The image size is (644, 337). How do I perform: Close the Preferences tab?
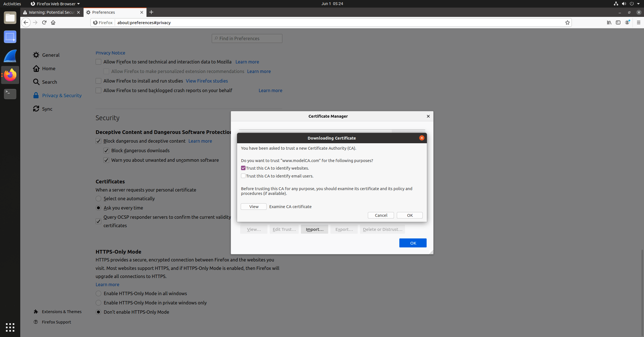tap(142, 12)
